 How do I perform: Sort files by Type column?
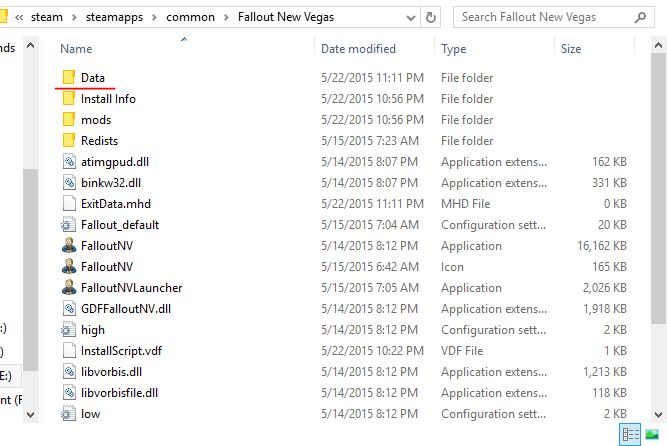[454, 49]
